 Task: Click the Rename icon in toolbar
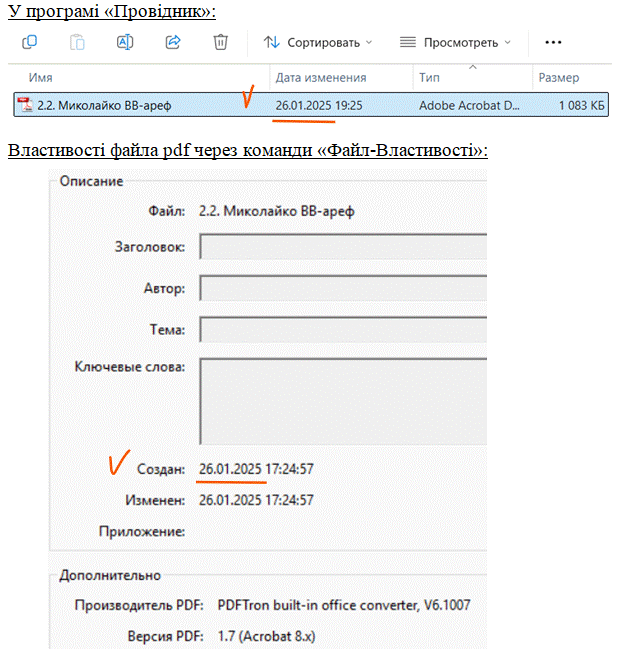pyautogui.click(x=125, y=42)
